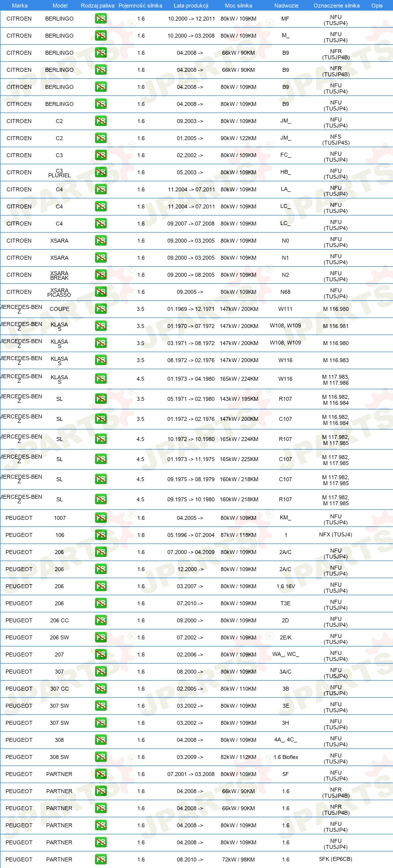Image resolution: width=393 pixels, height=868 pixels.
Task: Select the W111 body cell
Action: click(x=285, y=309)
